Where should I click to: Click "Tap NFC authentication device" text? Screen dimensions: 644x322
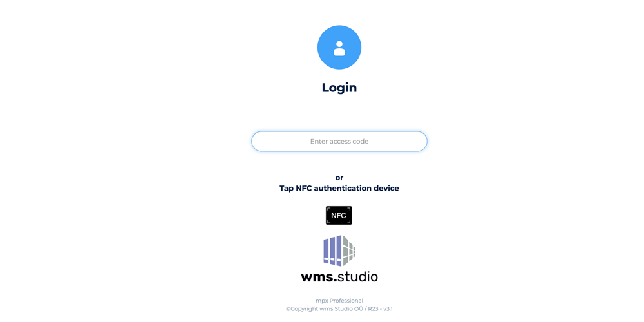click(x=339, y=189)
